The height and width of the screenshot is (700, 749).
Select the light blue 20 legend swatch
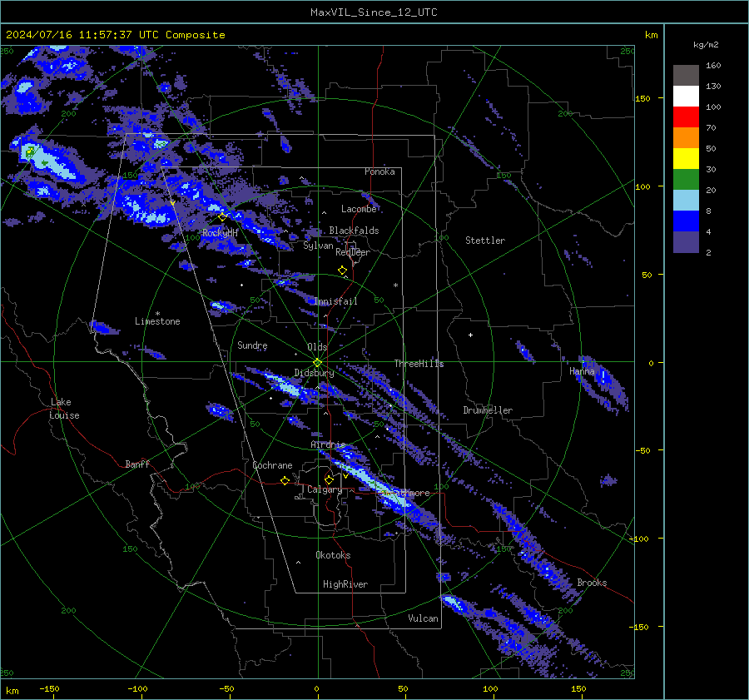click(x=686, y=201)
